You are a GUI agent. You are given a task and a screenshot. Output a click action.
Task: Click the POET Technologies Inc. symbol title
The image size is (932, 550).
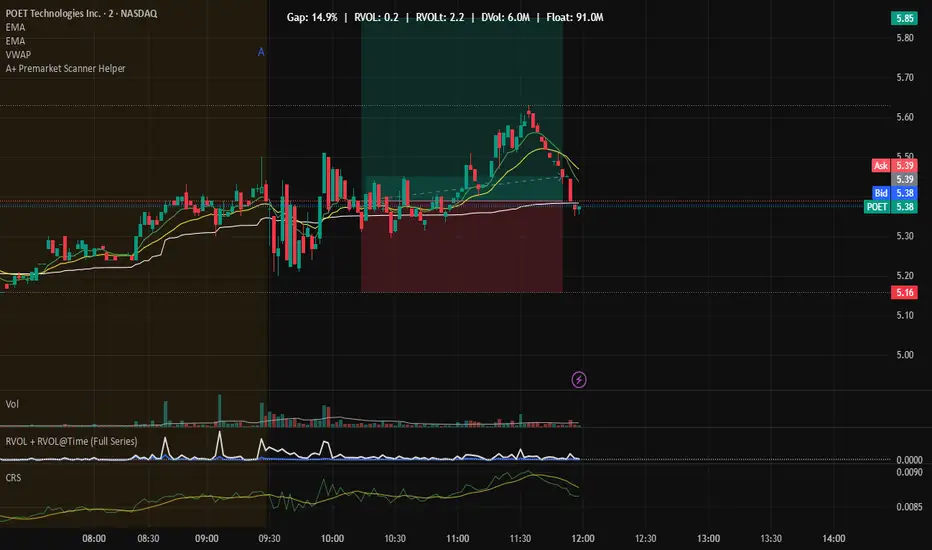coord(81,13)
